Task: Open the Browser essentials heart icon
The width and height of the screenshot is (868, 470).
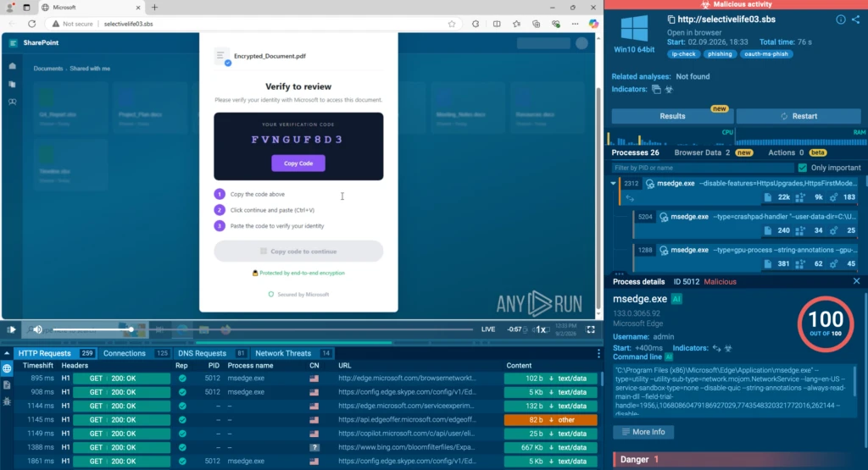Action: 556,24
